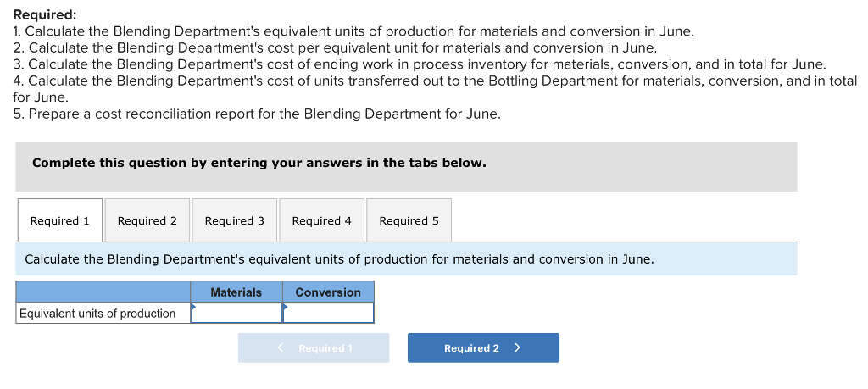This screenshot has height=389, width=868.
Task: Click the Materials column header
Action: pyautogui.click(x=236, y=292)
